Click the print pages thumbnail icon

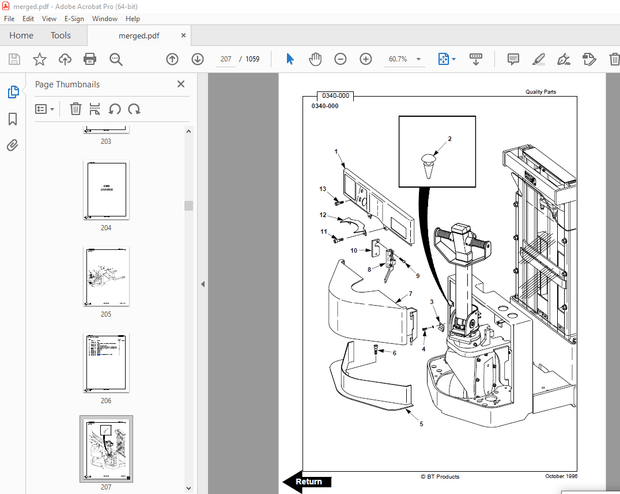pyautogui.click(x=95, y=109)
